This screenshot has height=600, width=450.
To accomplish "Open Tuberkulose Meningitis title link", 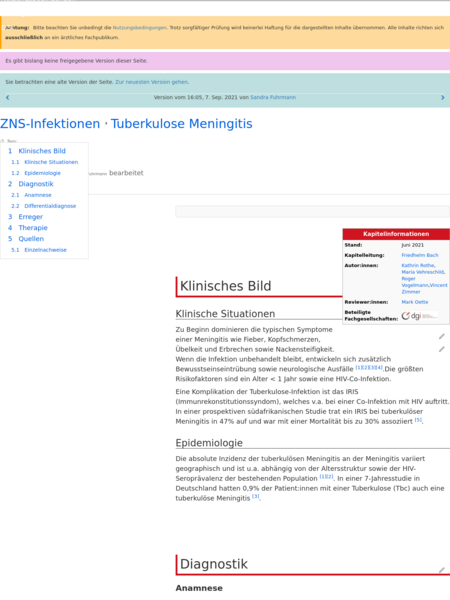I will click(x=181, y=124).
